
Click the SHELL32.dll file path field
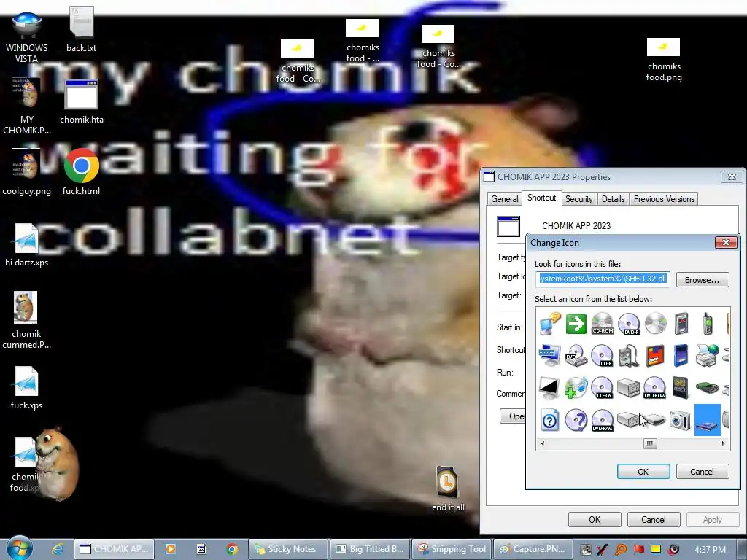pos(603,279)
